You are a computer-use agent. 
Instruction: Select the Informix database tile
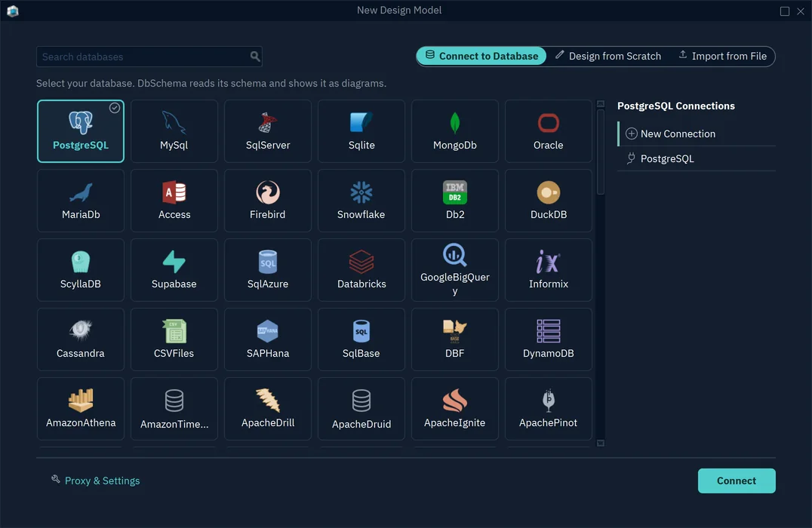click(x=549, y=270)
